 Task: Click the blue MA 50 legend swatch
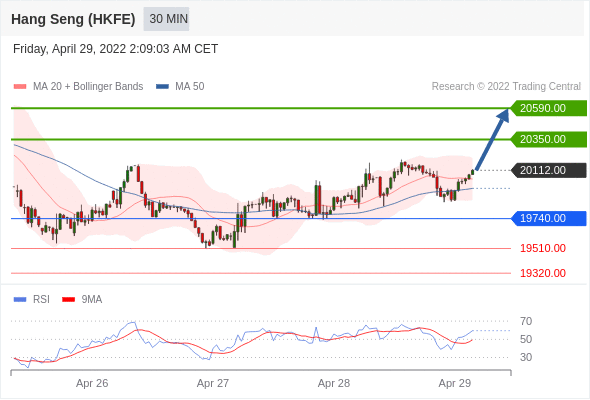pos(162,87)
